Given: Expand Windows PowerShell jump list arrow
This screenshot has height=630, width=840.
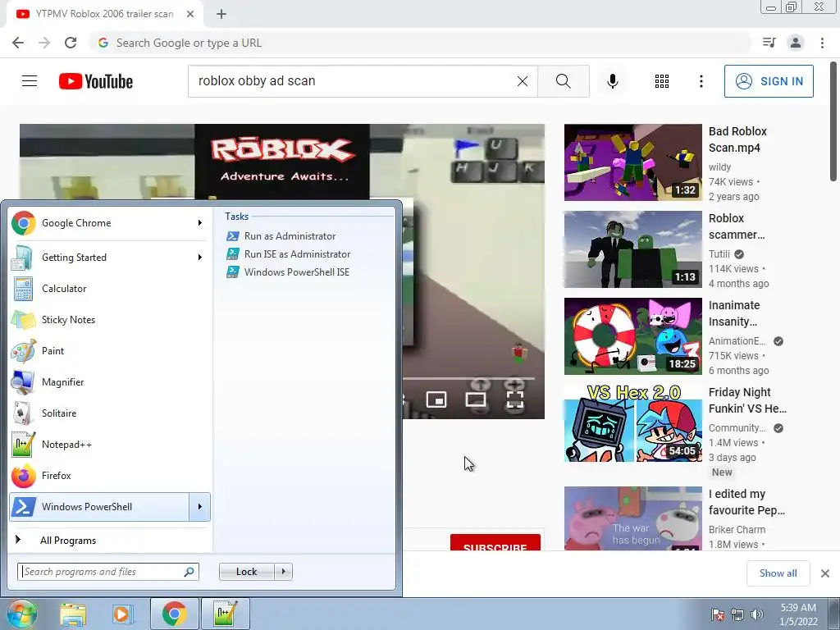Looking at the screenshot, I should 200,507.
